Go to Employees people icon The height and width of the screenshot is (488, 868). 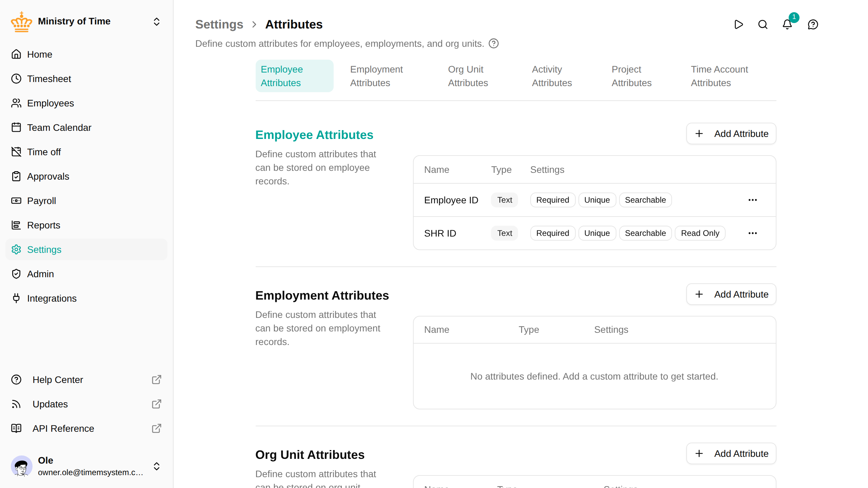coord(16,103)
